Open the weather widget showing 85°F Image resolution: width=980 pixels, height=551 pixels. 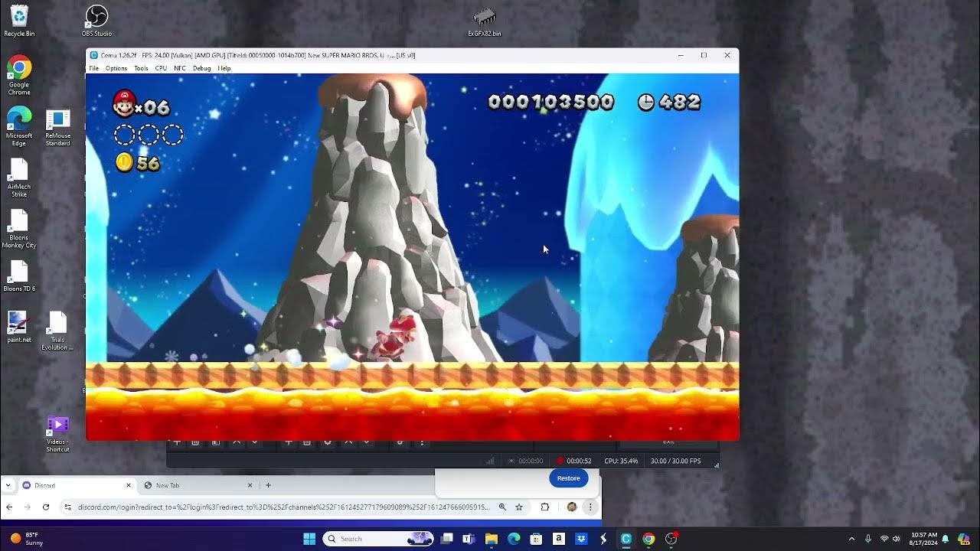tap(27, 539)
